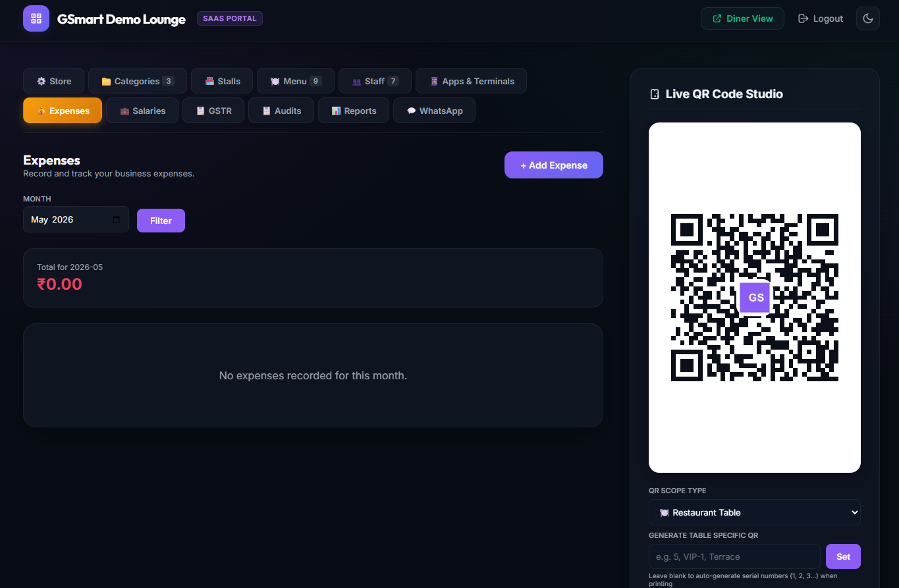
Task: Select the Menu tab
Action: tap(296, 81)
